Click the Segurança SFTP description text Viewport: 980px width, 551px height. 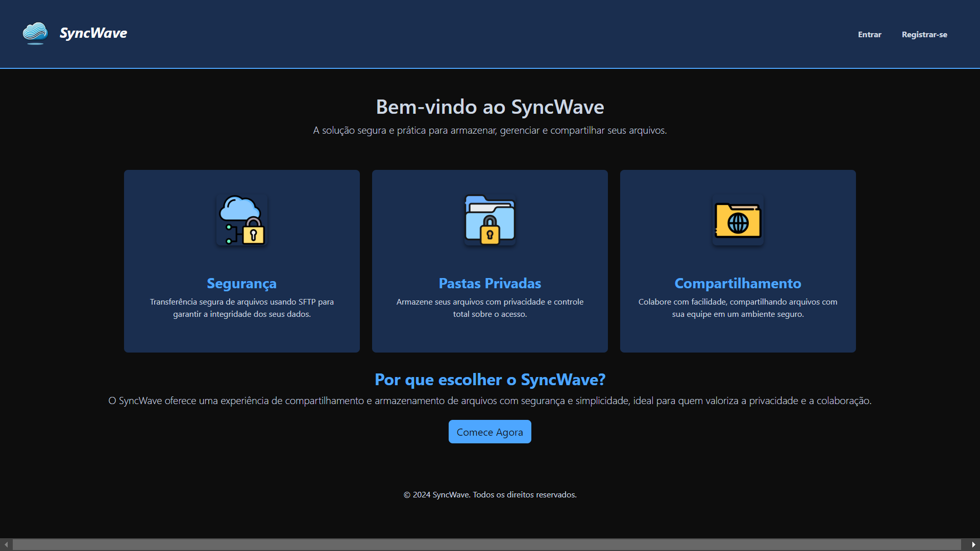coord(242,308)
